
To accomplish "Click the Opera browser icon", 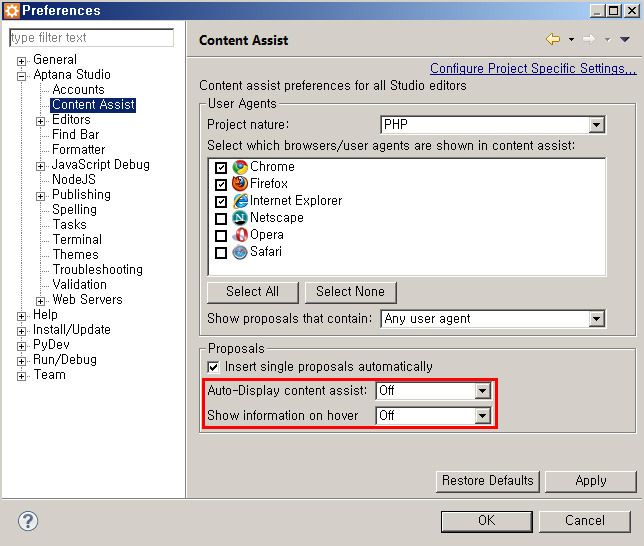I will (240, 235).
